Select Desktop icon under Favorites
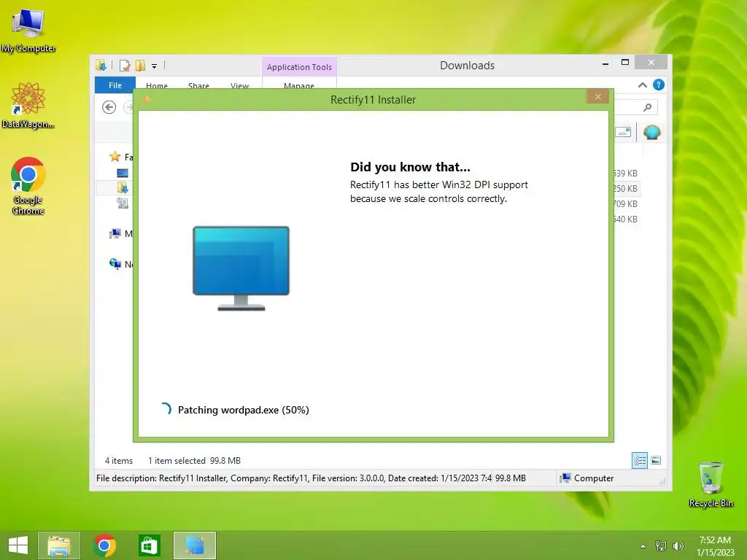 [123, 173]
